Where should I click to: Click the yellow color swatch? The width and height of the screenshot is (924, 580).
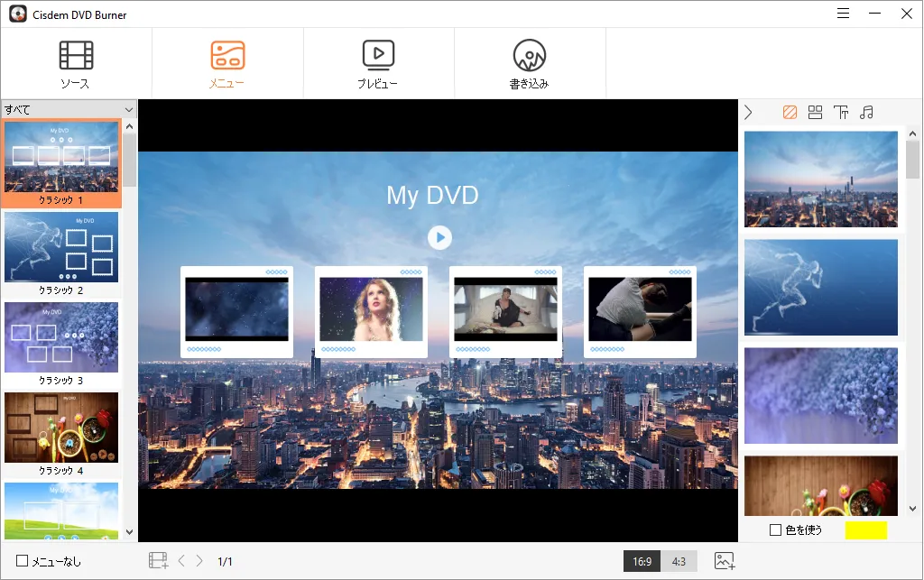(865, 530)
